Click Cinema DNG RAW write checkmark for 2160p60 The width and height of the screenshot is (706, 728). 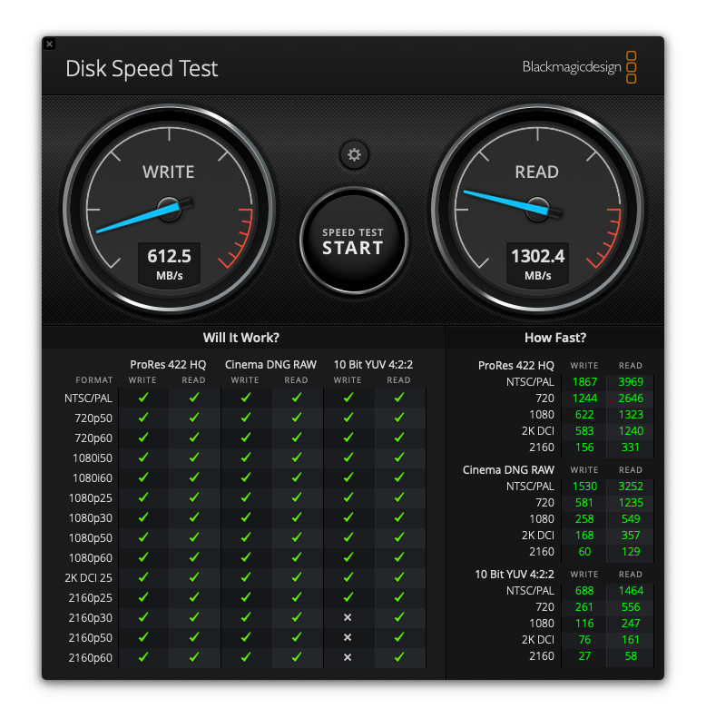pos(246,657)
